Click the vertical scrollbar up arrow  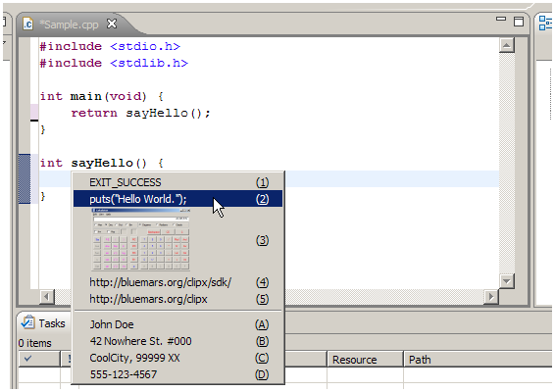pos(507,45)
